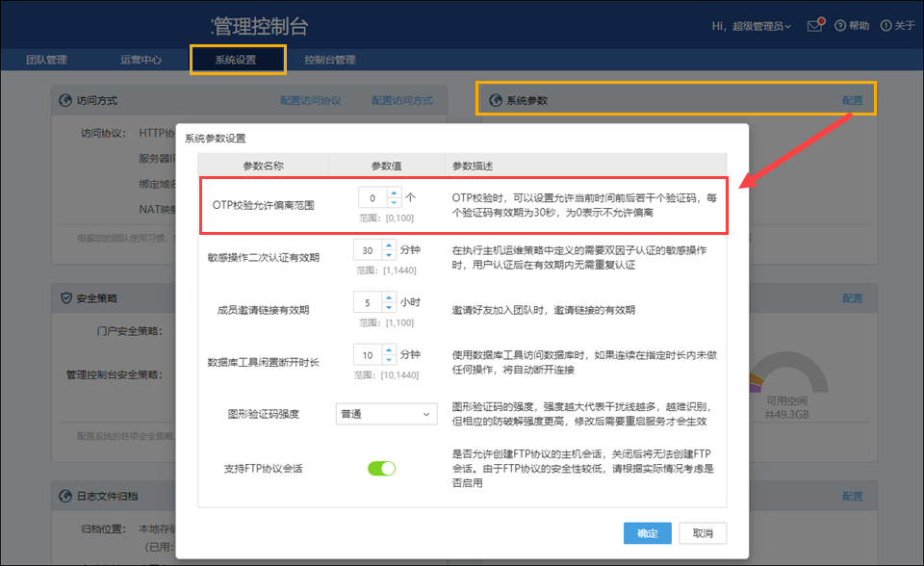Image resolution: width=924 pixels, height=566 pixels.
Task: Open the mail notifications icon
Action: pos(815,26)
